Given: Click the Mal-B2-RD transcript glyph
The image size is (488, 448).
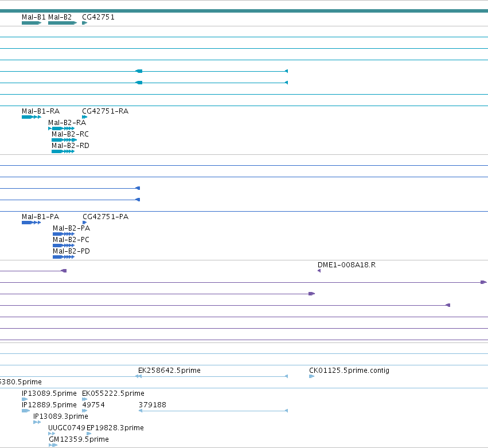Looking at the screenshot, I should pos(63,151).
